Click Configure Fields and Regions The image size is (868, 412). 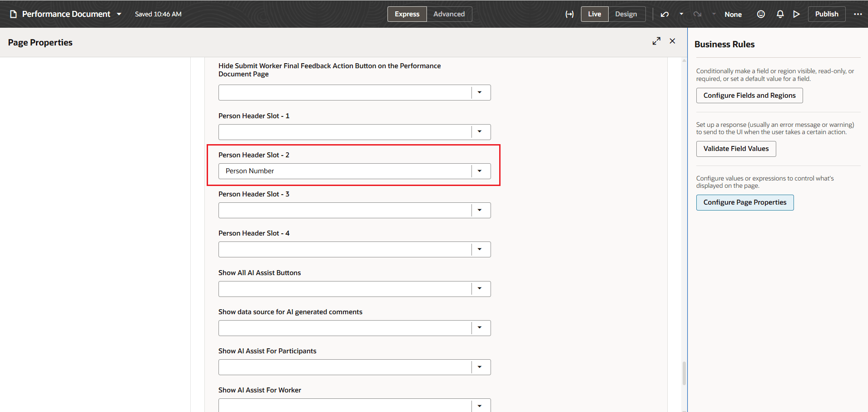[749, 95]
